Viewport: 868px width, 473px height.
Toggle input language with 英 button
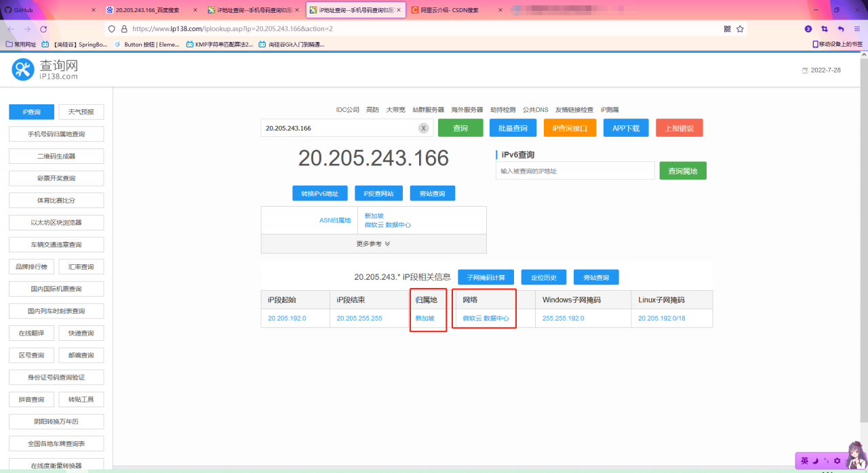coord(804,461)
